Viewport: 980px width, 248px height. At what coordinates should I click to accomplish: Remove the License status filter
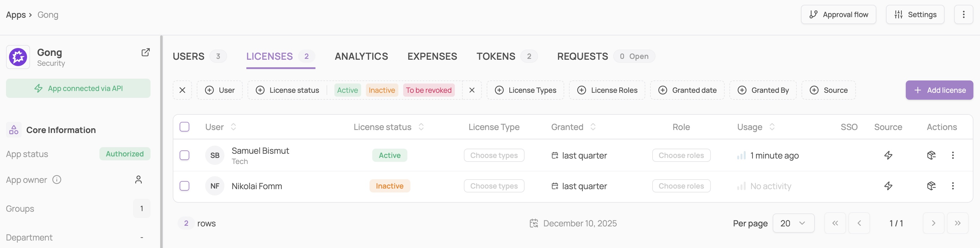point(472,90)
